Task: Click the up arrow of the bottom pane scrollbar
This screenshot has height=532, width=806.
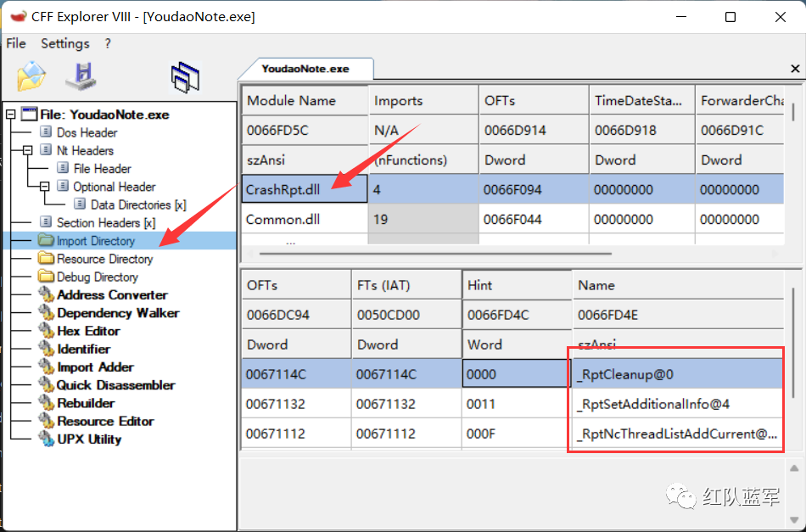Action: pos(794,468)
